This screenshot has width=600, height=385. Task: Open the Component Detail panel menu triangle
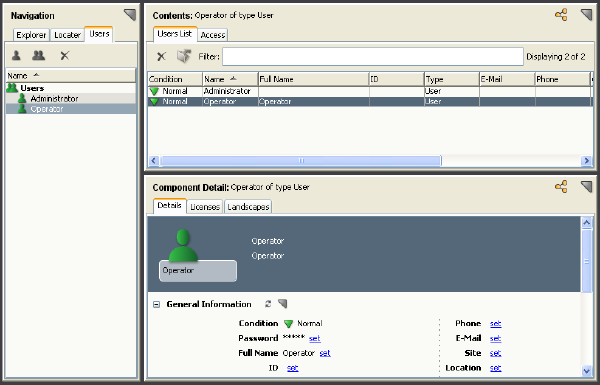(x=586, y=187)
